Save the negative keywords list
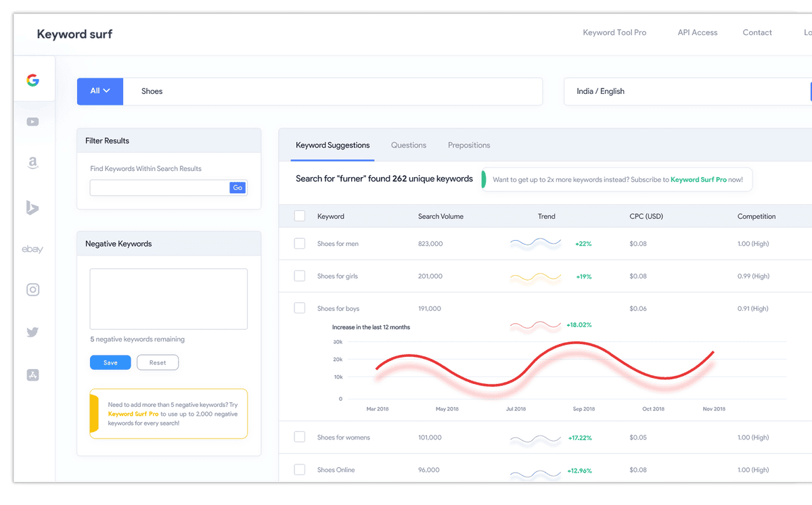This screenshot has height=505, width=812. pyautogui.click(x=110, y=362)
